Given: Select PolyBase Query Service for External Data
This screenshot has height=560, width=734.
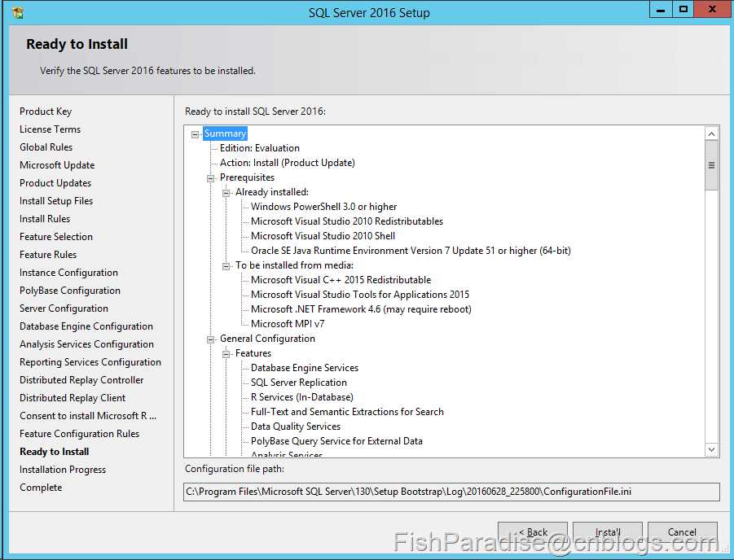Looking at the screenshot, I should [x=336, y=441].
